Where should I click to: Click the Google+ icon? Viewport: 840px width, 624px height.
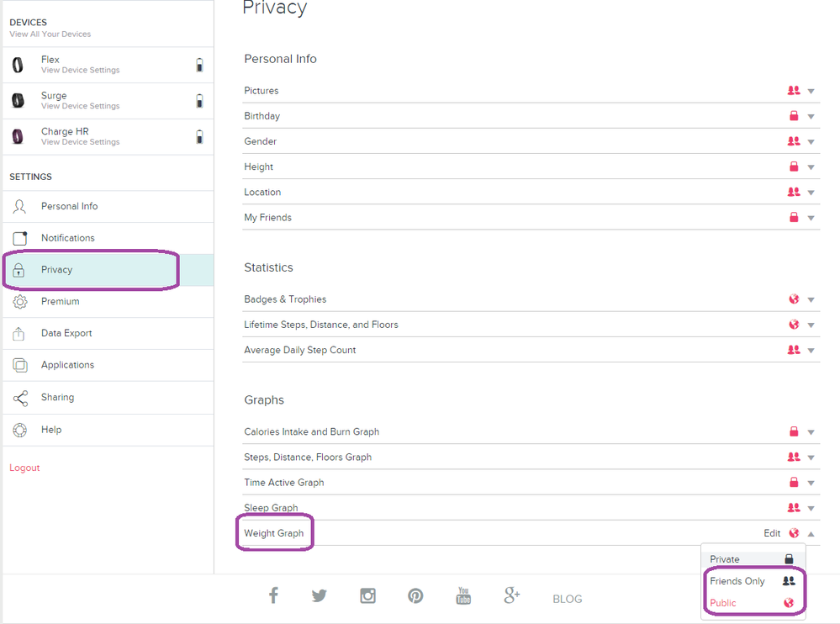click(x=511, y=595)
